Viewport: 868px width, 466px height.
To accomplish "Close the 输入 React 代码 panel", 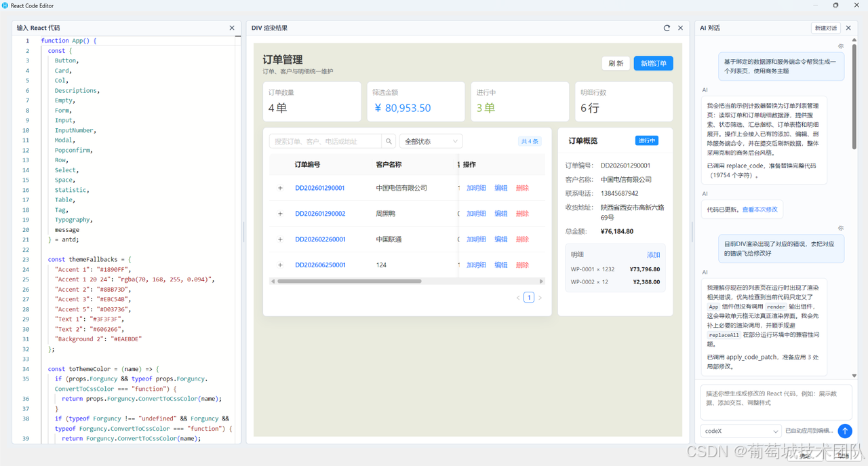I will pyautogui.click(x=232, y=28).
